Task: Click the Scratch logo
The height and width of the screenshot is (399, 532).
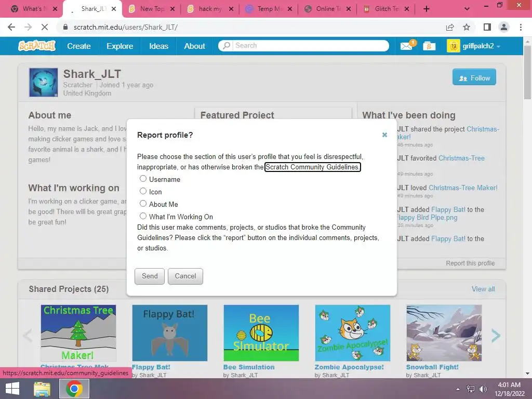Action: point(37,46)
